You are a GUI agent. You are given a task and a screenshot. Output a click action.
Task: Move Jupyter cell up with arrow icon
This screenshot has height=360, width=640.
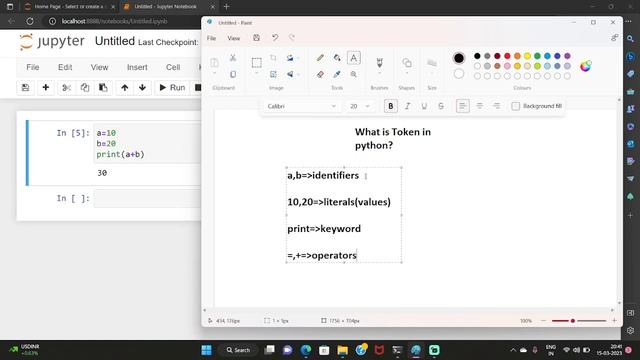tap(124, 87)
